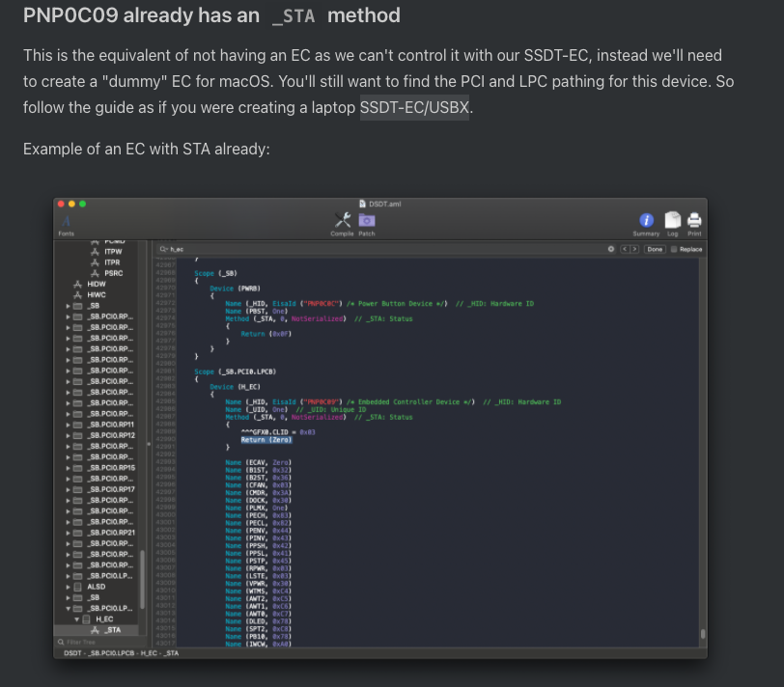Open the SSDT-EC/USBX link
The image size is (784, 687).
(x=414, y=107)
